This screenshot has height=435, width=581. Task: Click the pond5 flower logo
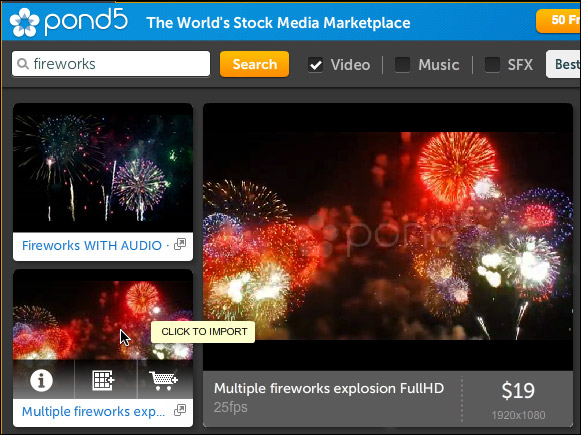pos(24,22)
